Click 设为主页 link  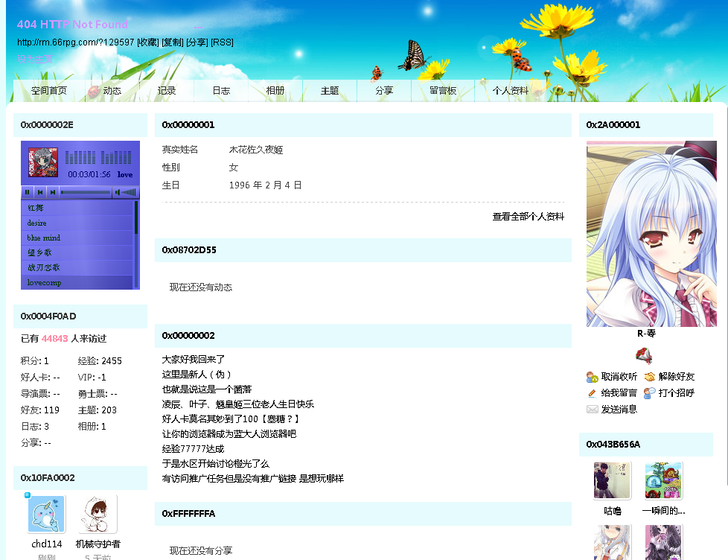coord(35,59)
